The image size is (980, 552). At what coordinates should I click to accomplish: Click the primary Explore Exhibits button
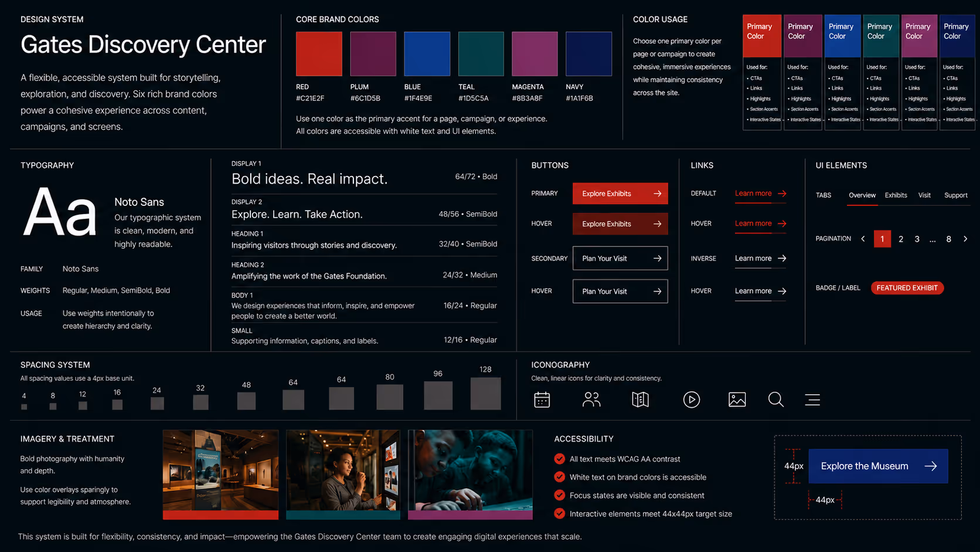(x=620, y=194)
